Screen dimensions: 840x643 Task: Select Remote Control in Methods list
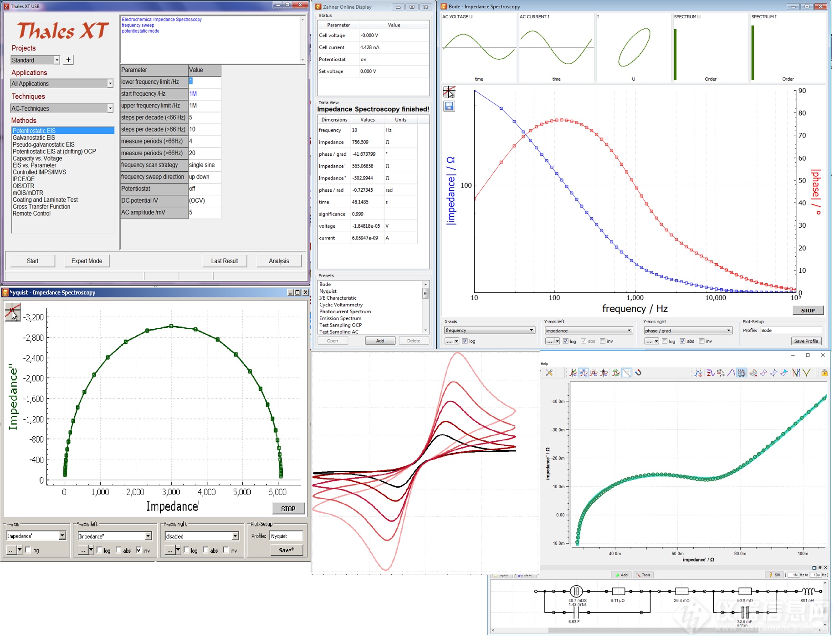point(31,214)
